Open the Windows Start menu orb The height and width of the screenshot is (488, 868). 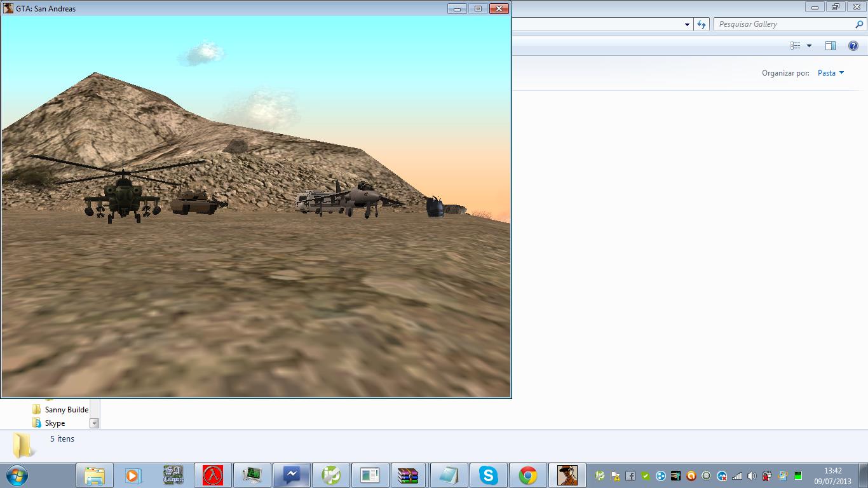[x=17, y=475]
